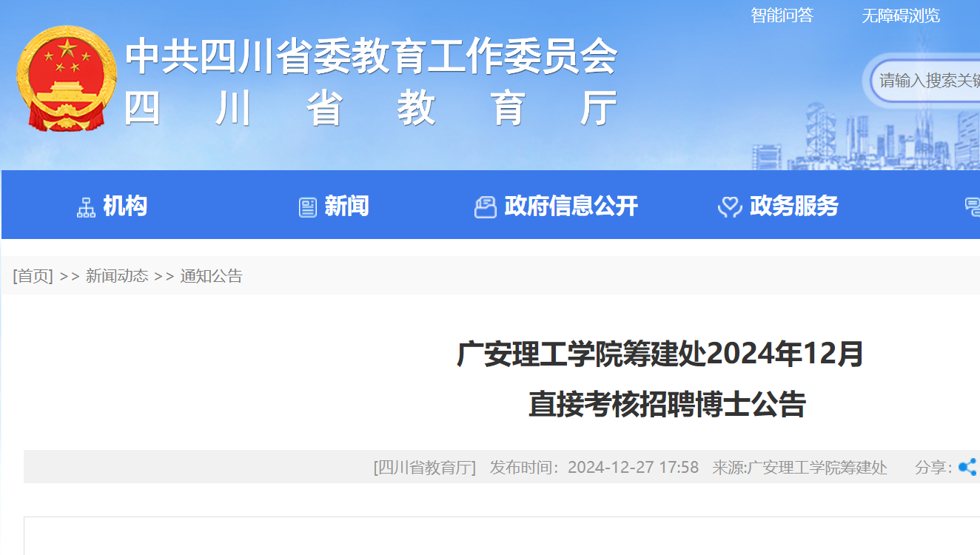Click the 智能问答 link
This screenshot has height=555, width=980.
click(x=782, y=16)
